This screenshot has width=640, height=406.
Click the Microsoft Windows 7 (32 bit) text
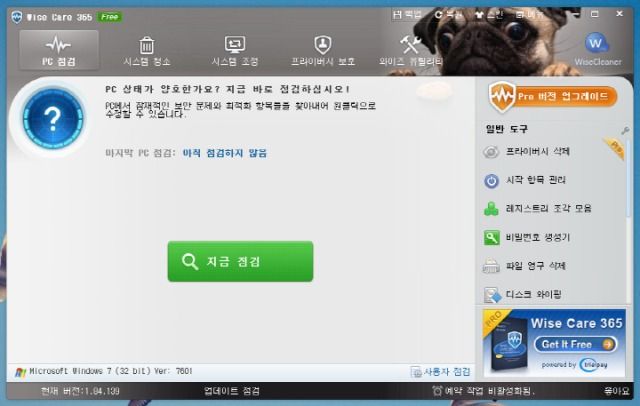(110, 371)
